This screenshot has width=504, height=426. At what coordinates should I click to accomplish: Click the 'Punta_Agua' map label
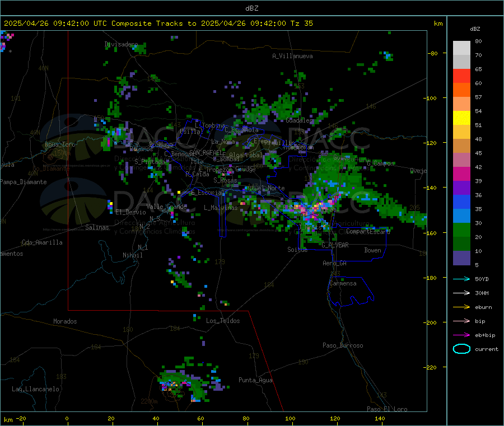coord(255,381)
